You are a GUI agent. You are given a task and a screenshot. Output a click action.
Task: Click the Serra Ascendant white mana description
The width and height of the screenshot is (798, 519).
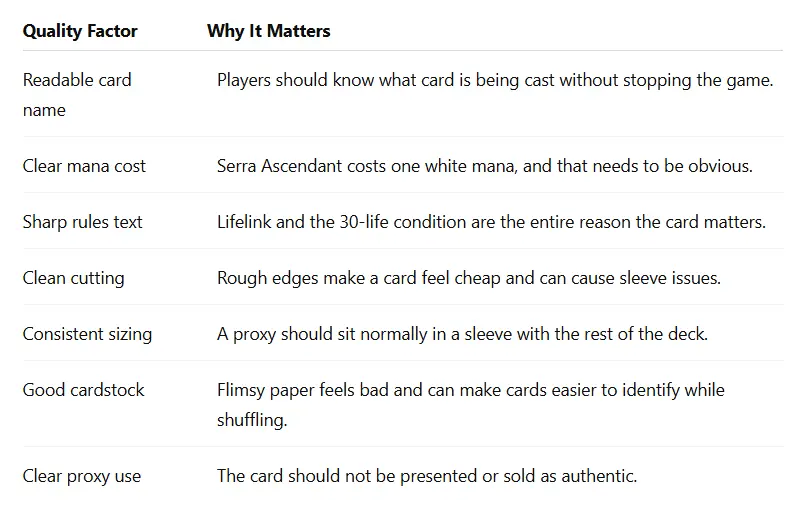click(484, 166)
